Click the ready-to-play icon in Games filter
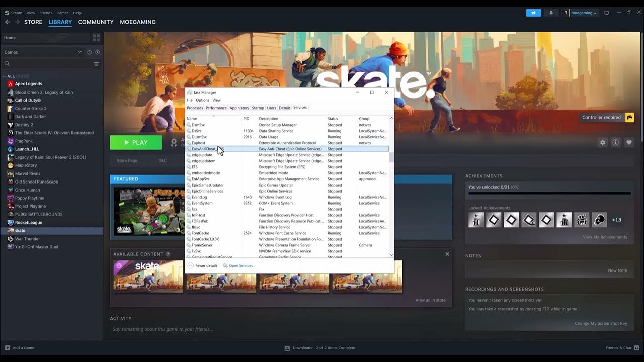This screenshot has width=644, height=362. (97, 52)
